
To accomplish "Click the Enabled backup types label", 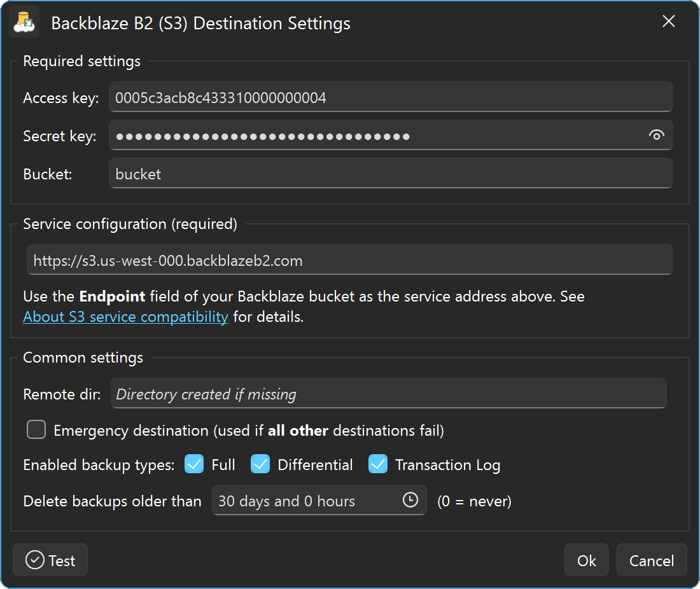I will pos(99,465).
